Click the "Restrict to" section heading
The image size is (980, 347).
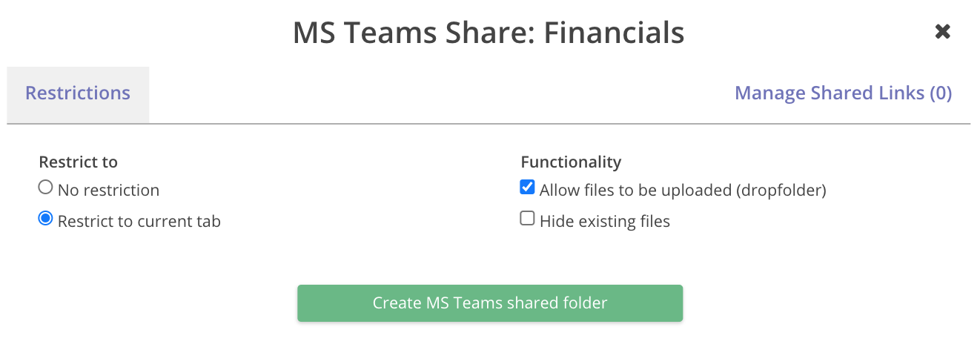pos(78,162)
